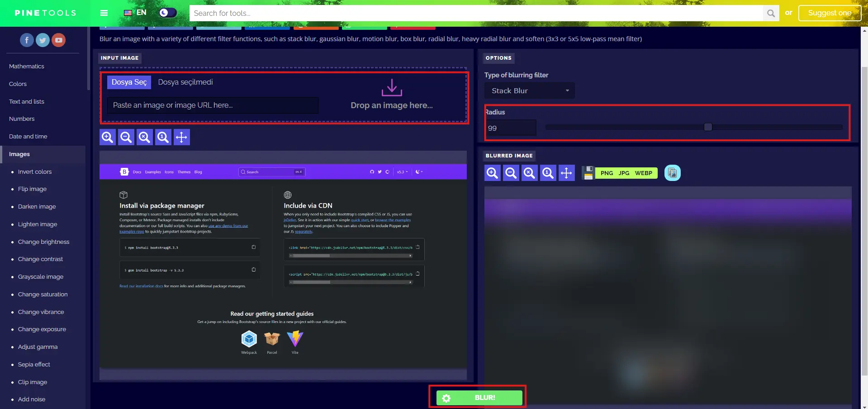Screen dimensions: 868x409
Task: Save blurred image as PNG
Action: point(607,173)
